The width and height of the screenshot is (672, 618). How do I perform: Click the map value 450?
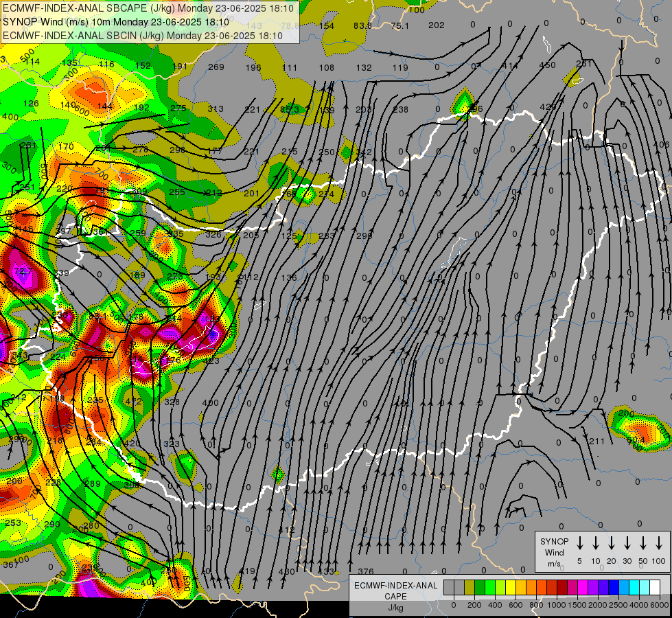pos(547,65)
